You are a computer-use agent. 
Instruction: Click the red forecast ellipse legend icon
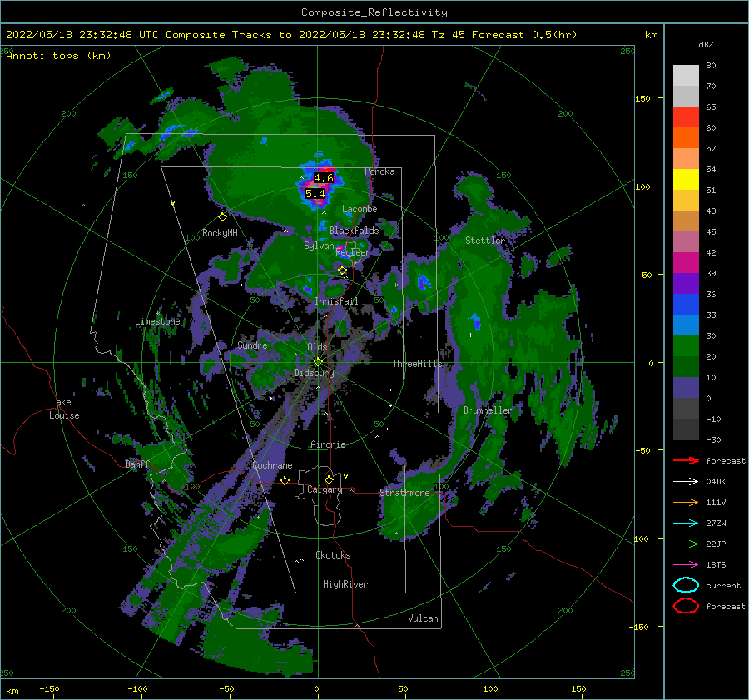pyautogui.click(x=686, y=606)
